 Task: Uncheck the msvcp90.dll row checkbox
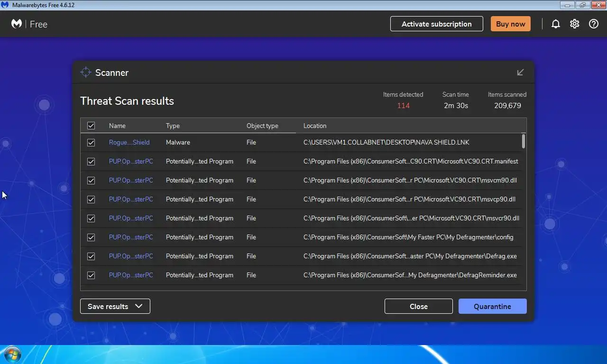91,200
